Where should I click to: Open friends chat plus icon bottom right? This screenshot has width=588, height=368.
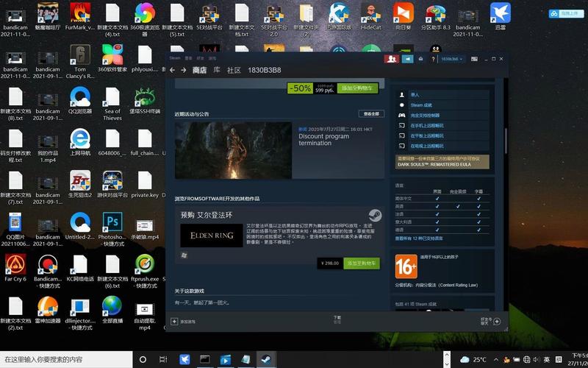point(497,322)
